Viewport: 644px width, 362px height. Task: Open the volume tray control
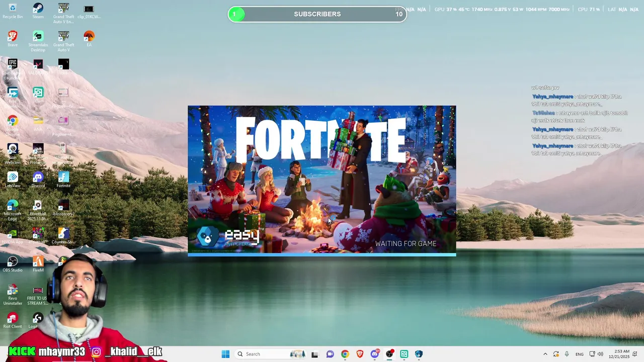(x=600, y=354)
